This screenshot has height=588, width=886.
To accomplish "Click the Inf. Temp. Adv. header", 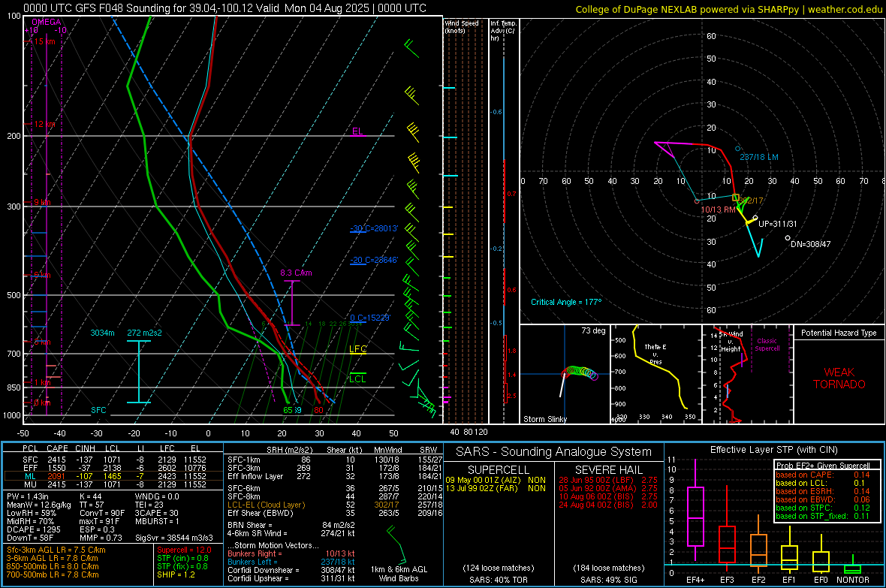I will 503,31.
